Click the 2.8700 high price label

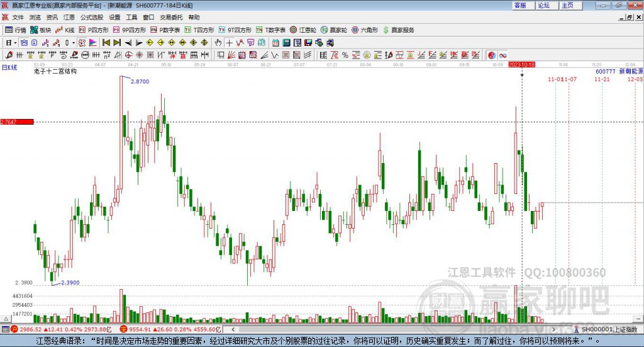(x=140, y=81)
